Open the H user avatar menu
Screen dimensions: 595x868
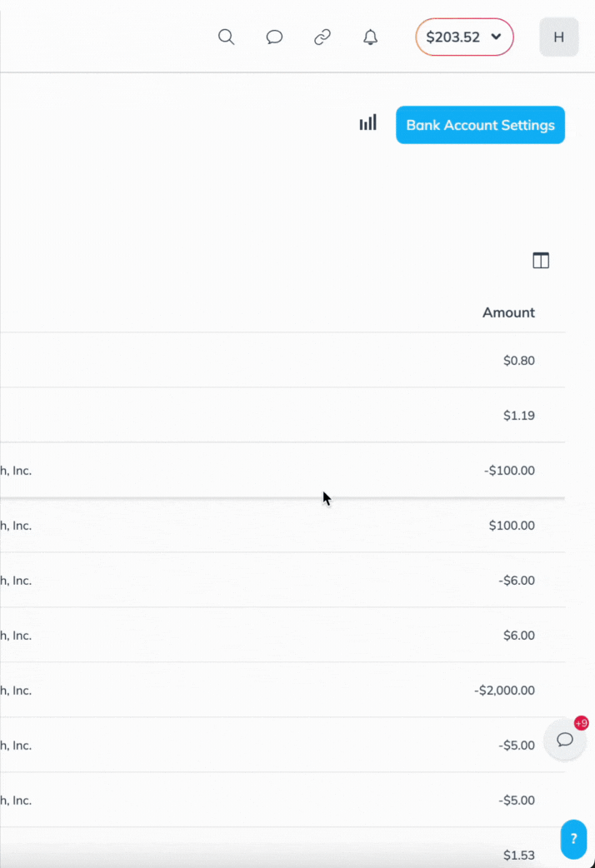pyautogui.click(x=558, y=37)
